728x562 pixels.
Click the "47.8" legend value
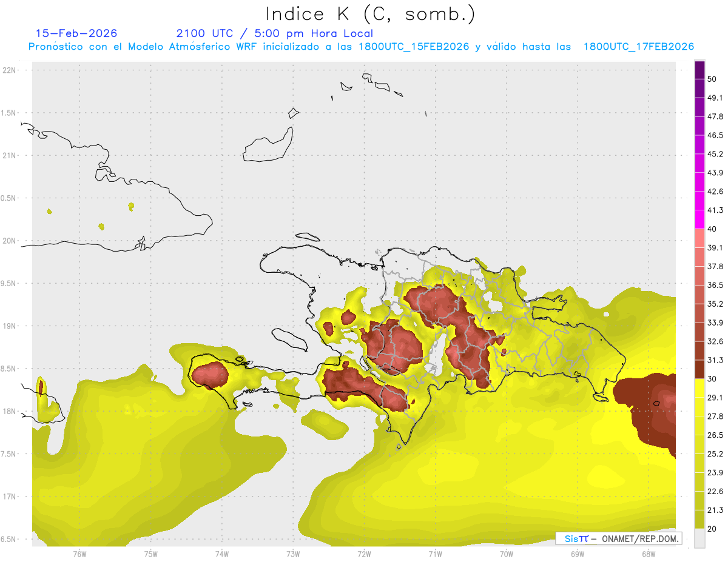715,116
